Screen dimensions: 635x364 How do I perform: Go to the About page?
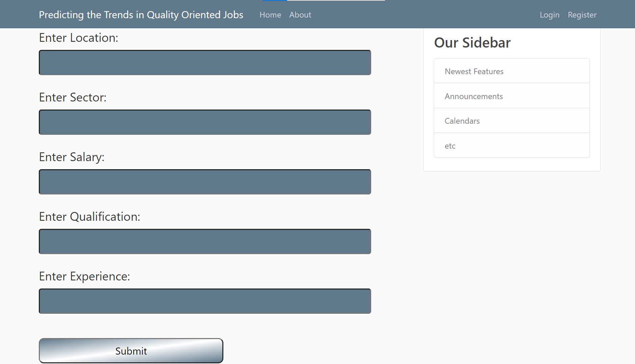(x=300, y=15)
